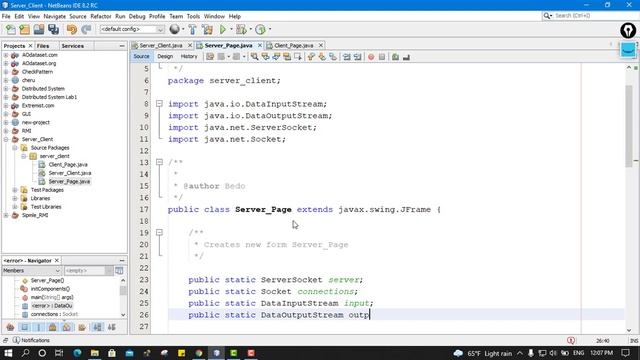Toggle Show Static Members filter in Navigator
Screen dimensions: 640x360
tap(39, 327)
